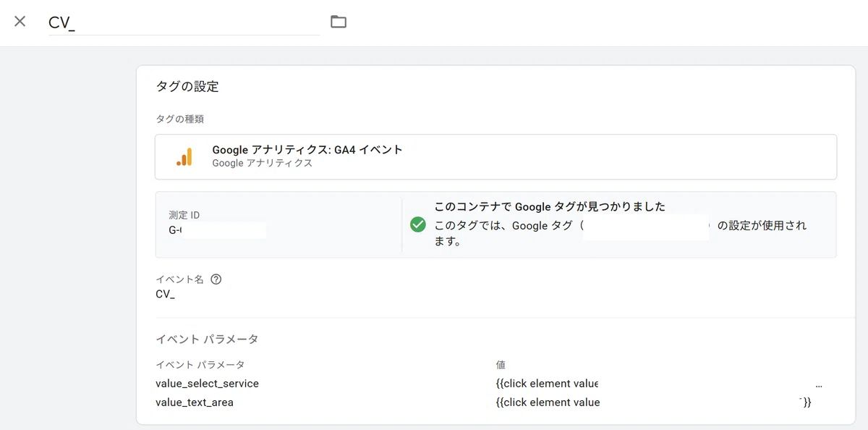
Task: Click the value in the value_text_area row
Action: coord(653,402)
